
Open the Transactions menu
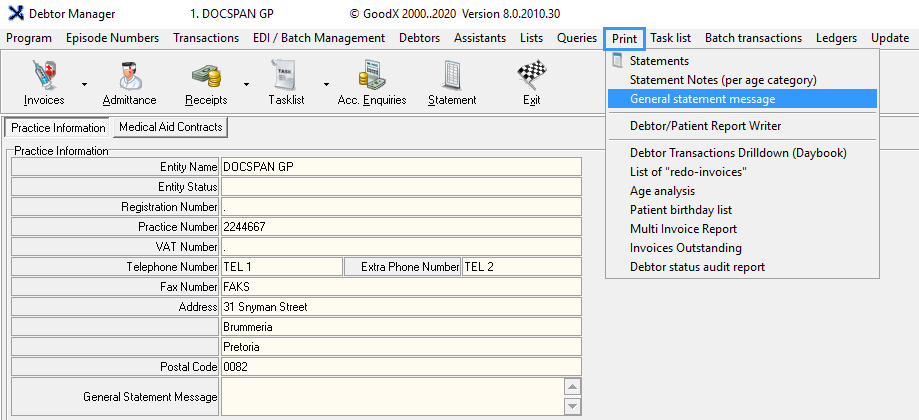pos(206,38)
